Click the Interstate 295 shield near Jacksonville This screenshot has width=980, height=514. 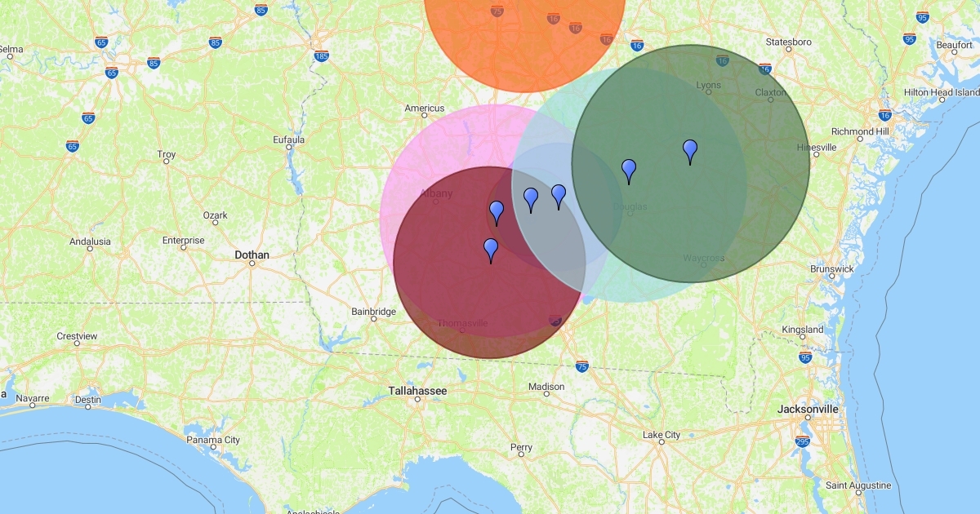click(x=804, y=441)
